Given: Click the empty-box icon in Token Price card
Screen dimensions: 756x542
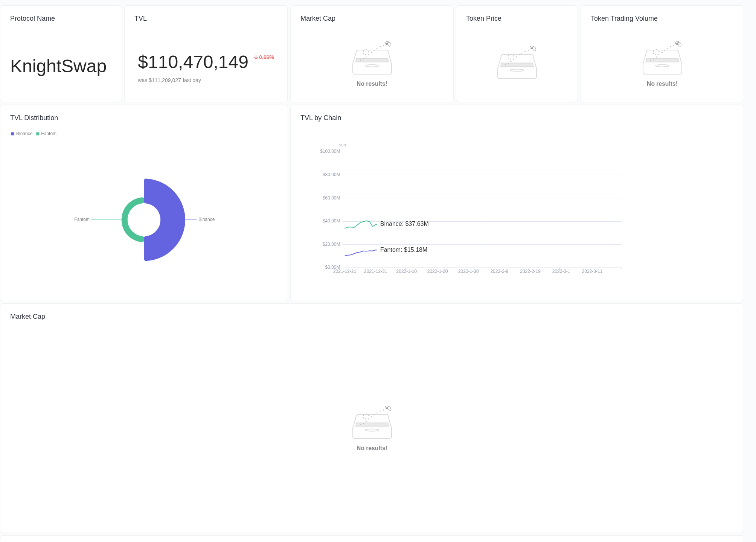Looking at the screenshot, I should (x=517, y=62).
